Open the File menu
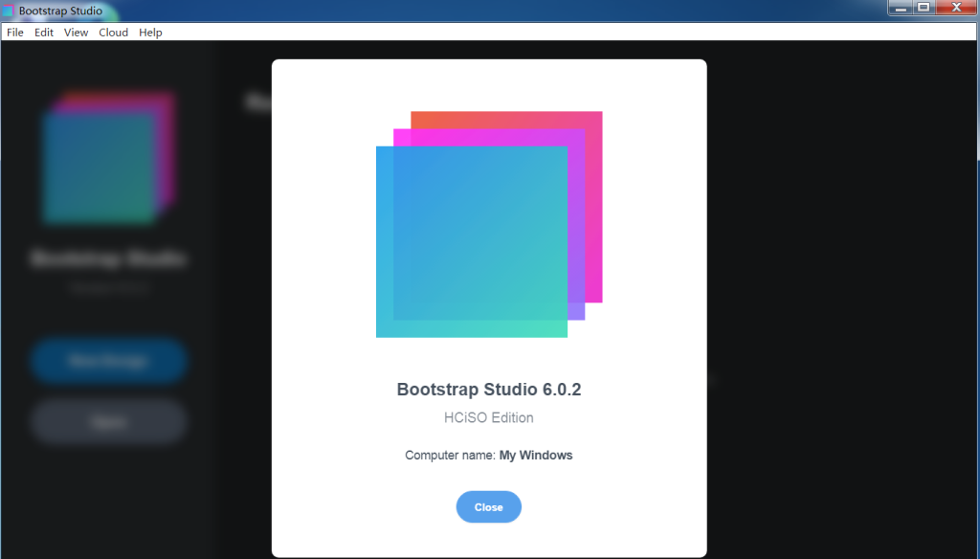The width and height of the screenshot is (980, 559). coord(14,32)
